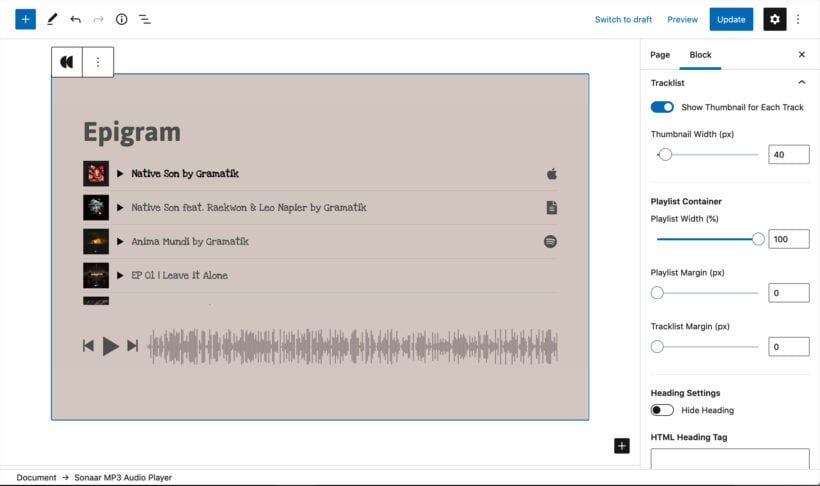This screenshot has height=486, width=820.
Task: Click the Sonaar block type icon
Action: [x=67, y=62]
